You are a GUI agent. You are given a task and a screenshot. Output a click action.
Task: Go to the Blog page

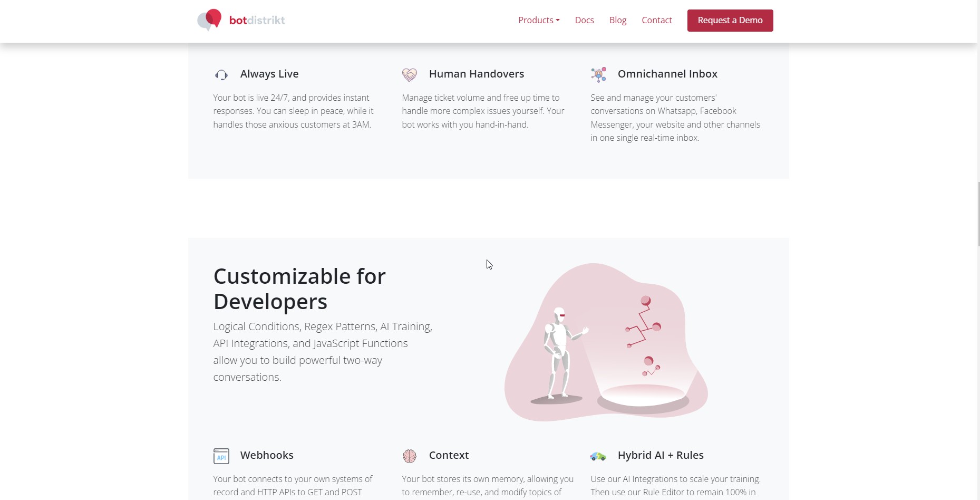[617, 20]
